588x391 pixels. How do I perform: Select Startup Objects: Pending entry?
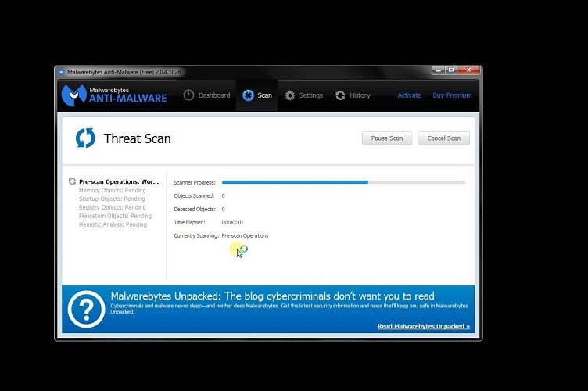[112, 199]
